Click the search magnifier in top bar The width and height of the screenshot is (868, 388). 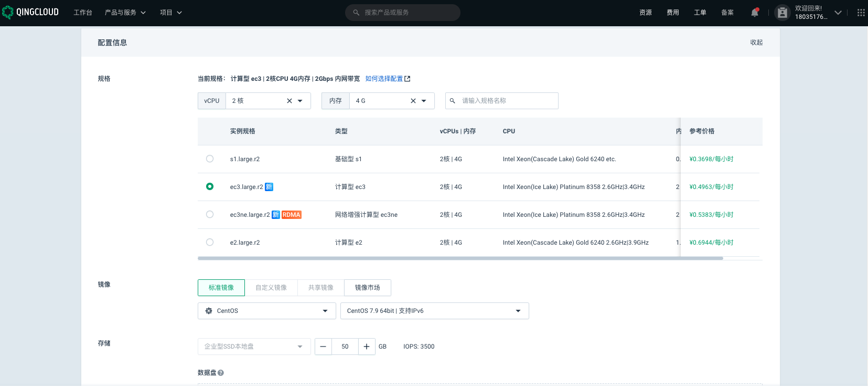tap(356, 13)
